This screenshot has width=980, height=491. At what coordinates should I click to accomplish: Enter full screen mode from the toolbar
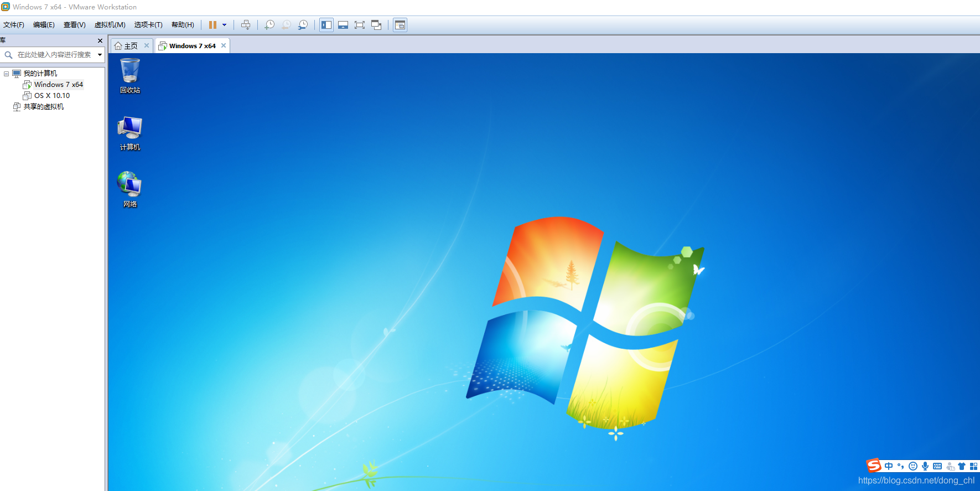[x=360, y=25]
